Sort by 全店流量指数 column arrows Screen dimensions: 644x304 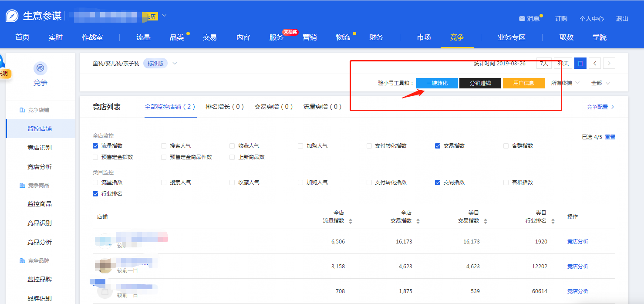point(351,221)
